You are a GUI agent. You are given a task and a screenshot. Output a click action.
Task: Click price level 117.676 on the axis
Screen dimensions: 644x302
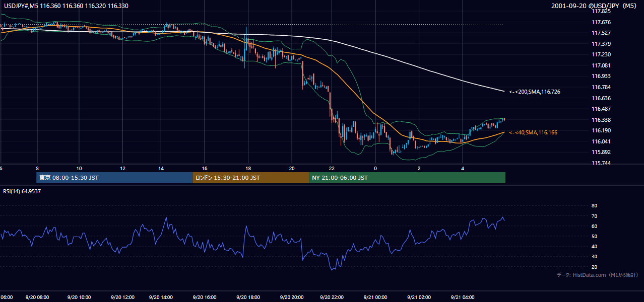click(601, 22)
